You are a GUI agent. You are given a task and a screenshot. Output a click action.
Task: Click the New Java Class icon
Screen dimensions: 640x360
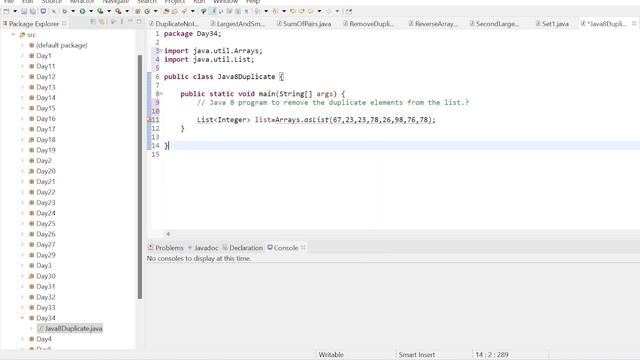147,11
